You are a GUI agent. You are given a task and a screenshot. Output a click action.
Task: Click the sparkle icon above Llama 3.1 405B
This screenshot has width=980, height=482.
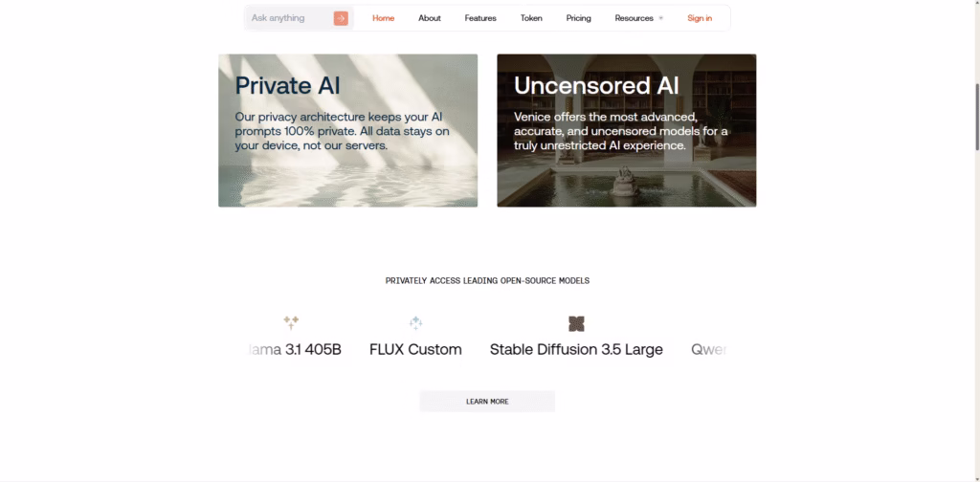click(x=291, y=323)
